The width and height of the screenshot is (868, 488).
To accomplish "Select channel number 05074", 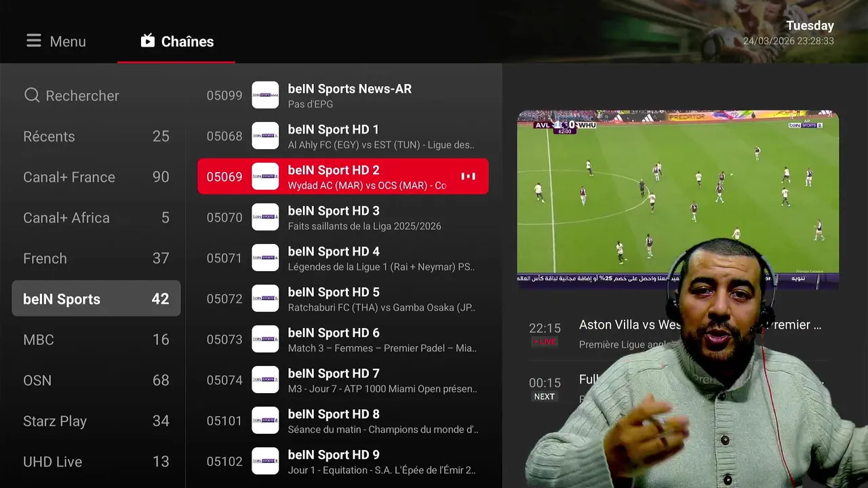I will pyautogui.click(x=224, y=380).
